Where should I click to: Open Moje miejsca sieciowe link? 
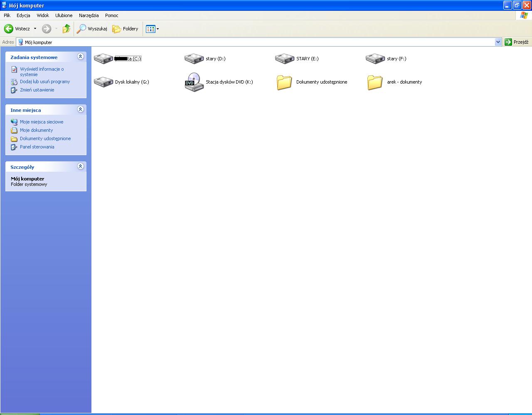42,122
